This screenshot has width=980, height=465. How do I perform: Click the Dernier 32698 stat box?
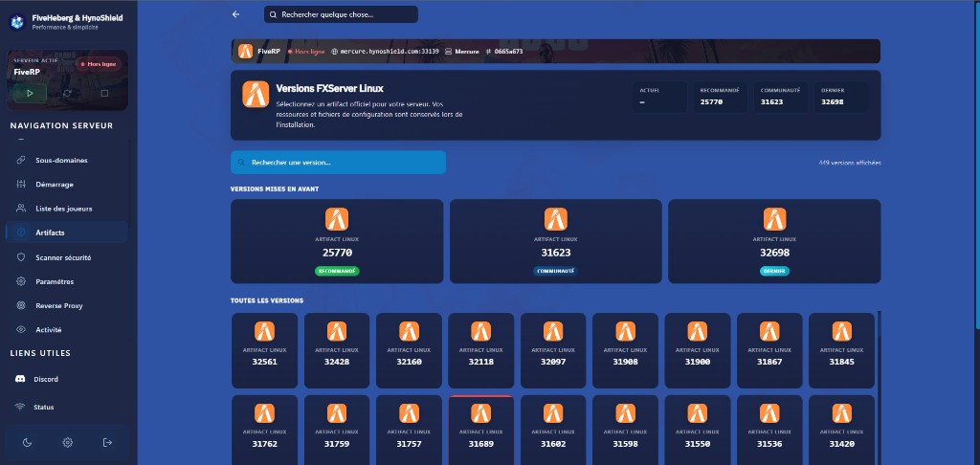click(x=840, y=97)
